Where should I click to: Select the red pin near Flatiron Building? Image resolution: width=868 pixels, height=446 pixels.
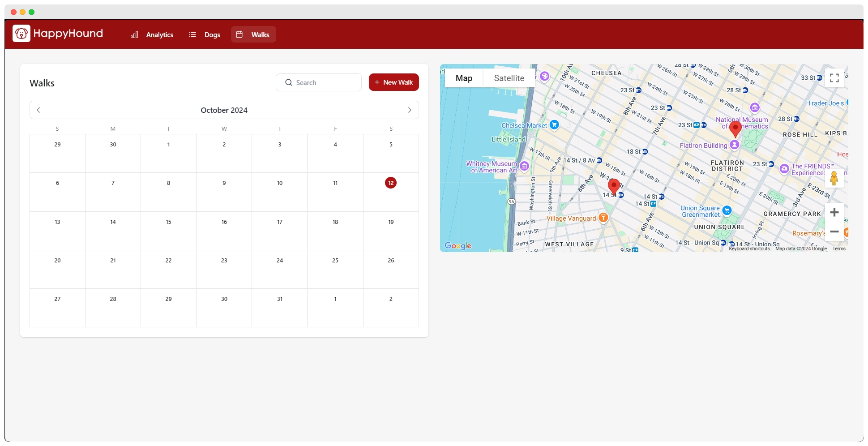(x=735, y=129)
